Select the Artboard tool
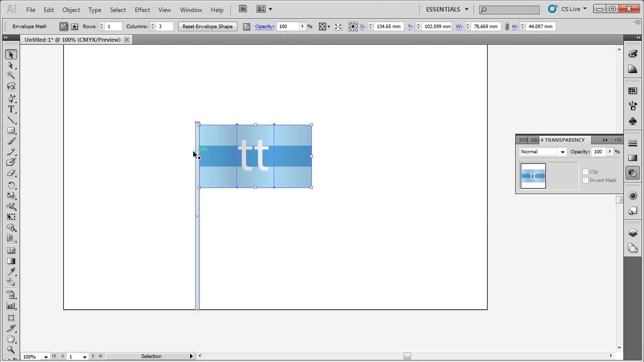Screen dimensions: 644x362 11,318
